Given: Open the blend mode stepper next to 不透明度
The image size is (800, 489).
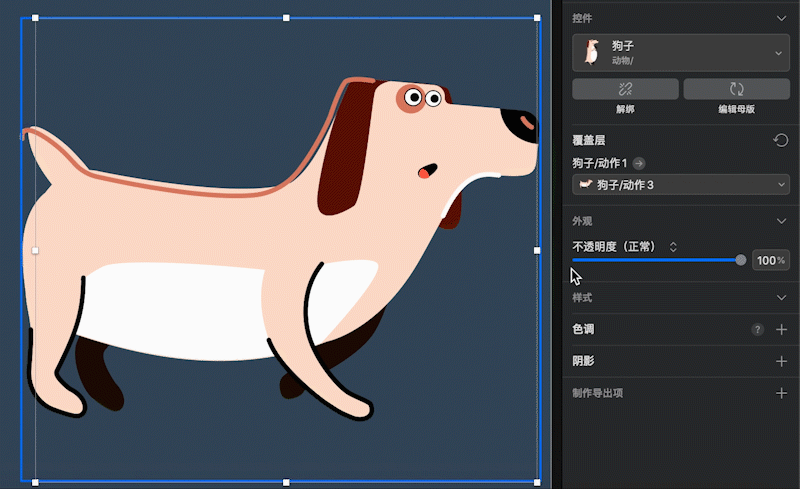Looking at the screenshot, I should point(673,247).
